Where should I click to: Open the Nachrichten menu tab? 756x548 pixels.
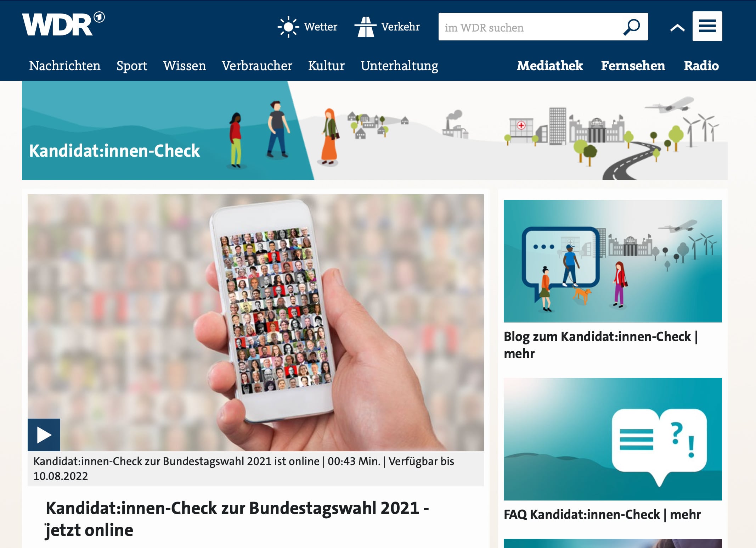[64, 65]
